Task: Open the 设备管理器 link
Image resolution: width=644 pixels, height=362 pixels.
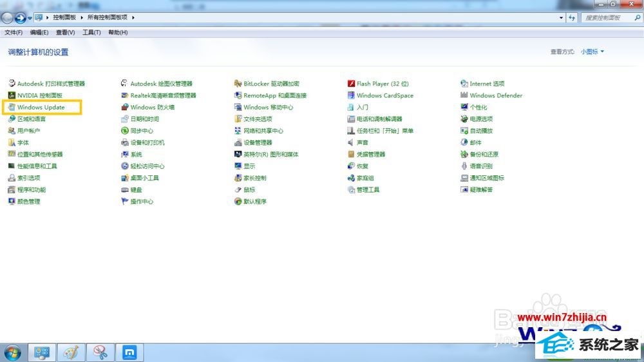Action: (258, 142)
